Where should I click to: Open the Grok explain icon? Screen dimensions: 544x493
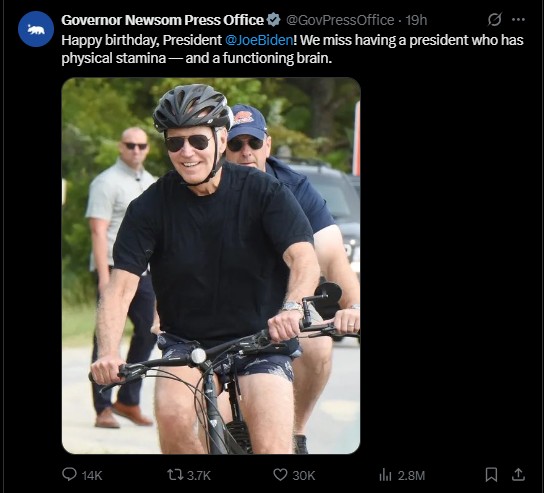pyautogui.click(x=494, y=19)
